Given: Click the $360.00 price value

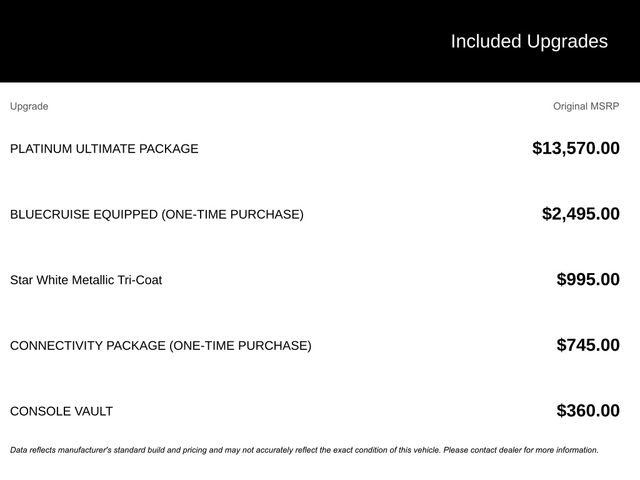Looking at the screenshot, I should click(588, 411).
